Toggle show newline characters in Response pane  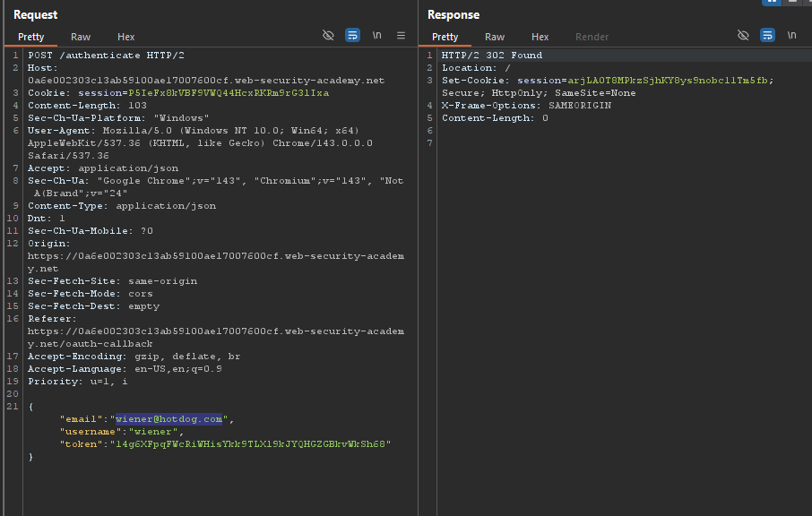(791, 35)
